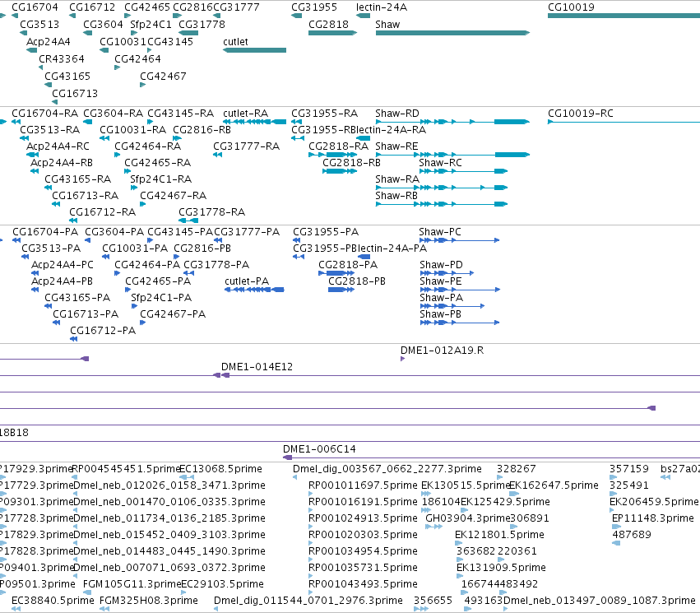Click the Acp24A4-PB protein label

pos(62,281)
